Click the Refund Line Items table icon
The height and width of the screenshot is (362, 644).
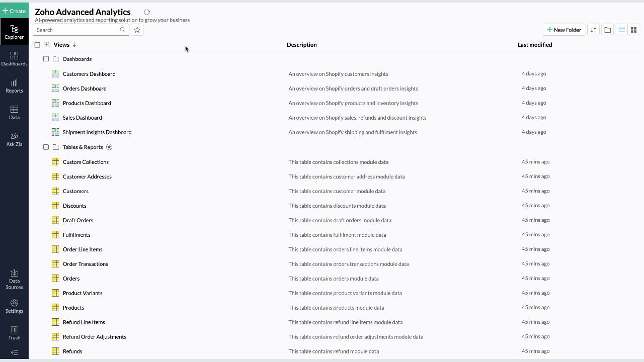[55, 322]
